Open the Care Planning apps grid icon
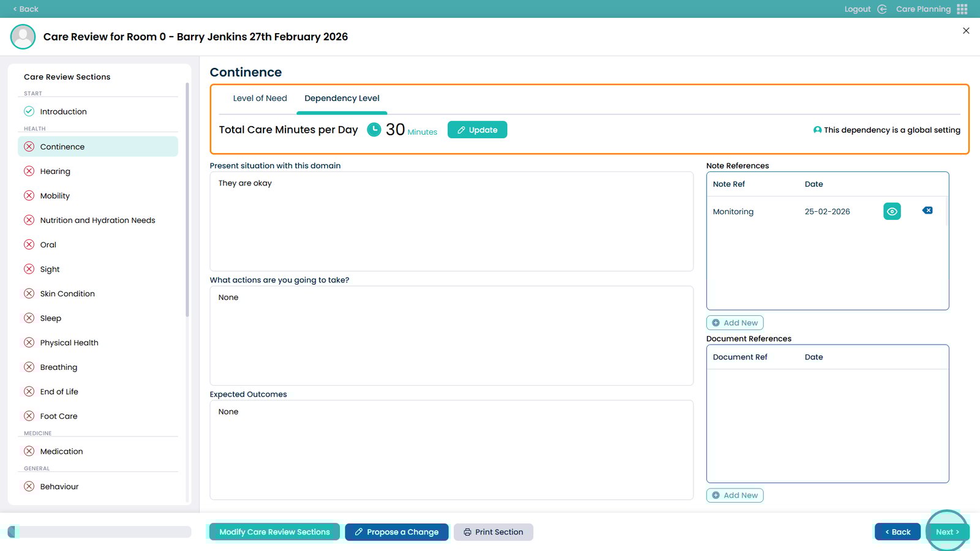The image size is (980, 551). [x=962, y=9]
